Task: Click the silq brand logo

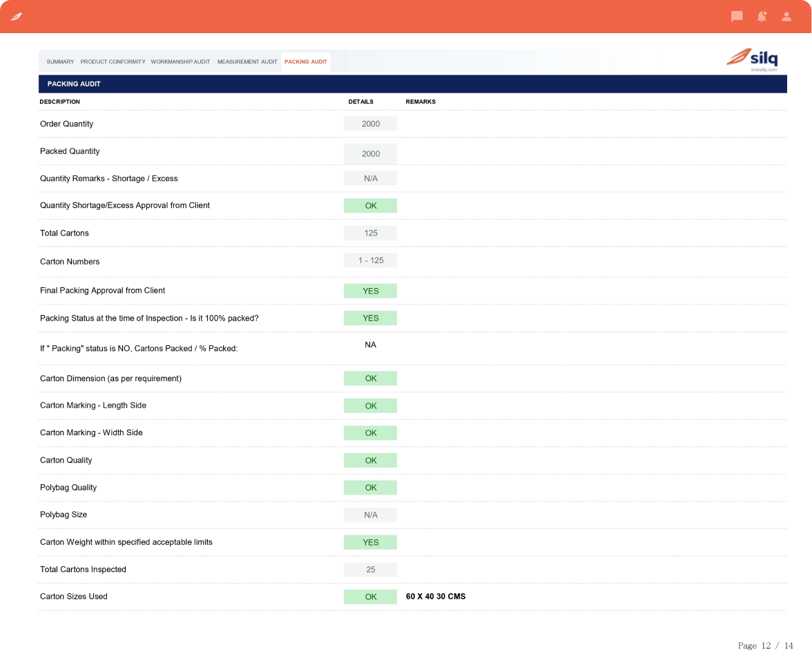Action: pos(752,60)
